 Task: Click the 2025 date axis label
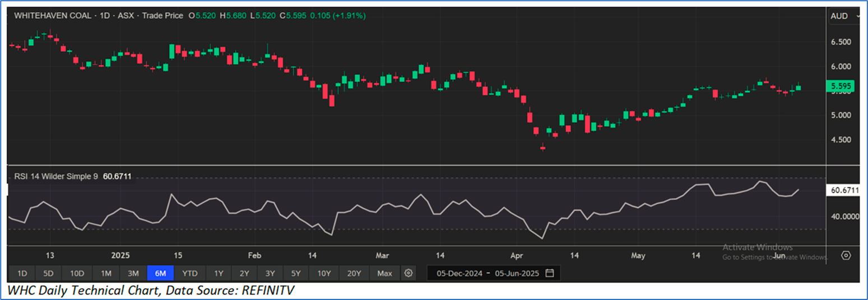click(x=120, y=255)
